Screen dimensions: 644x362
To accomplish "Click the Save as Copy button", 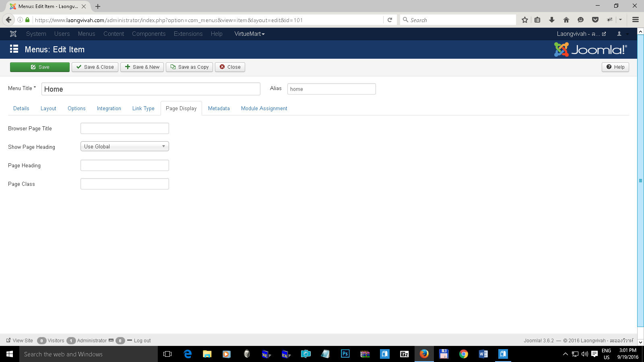I will coord(190,67).
